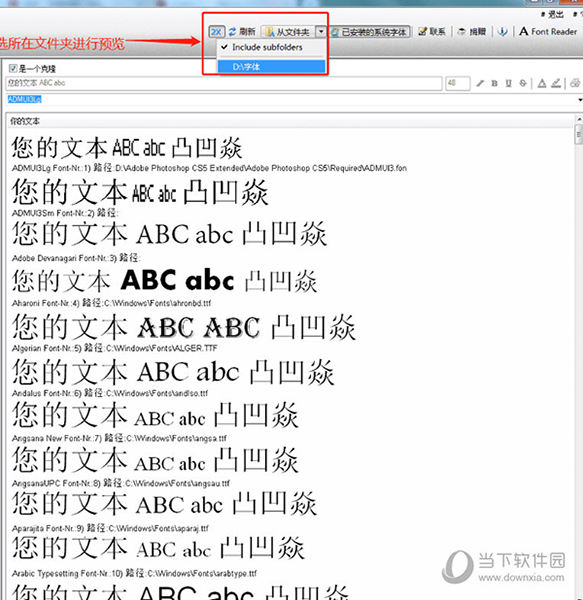Click the angsau.ttf path label
Screen dimensions: 583x600
tap(121, 483)
